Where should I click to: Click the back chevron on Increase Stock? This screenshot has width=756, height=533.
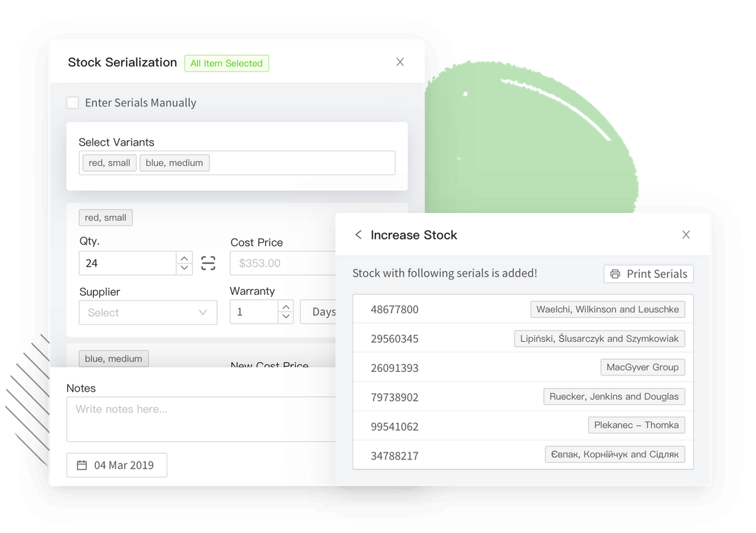358,235
